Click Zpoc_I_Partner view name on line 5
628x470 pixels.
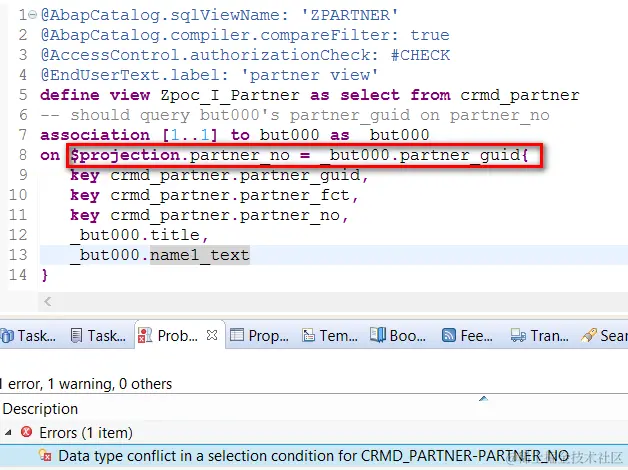point(230,95)
